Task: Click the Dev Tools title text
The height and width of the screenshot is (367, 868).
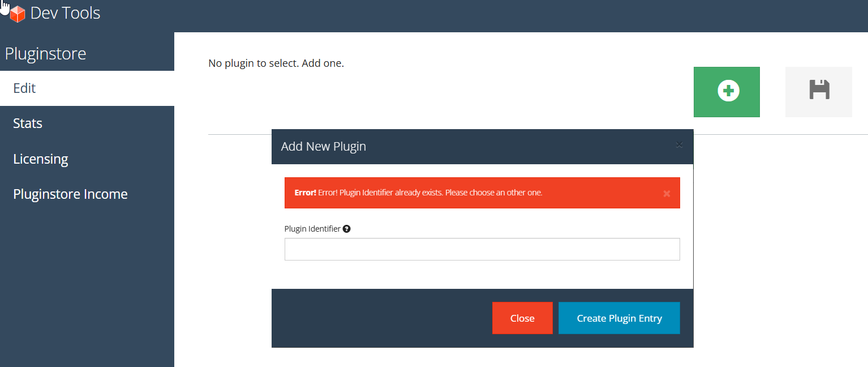Action: pyautogui.click(x=65, y=13)
